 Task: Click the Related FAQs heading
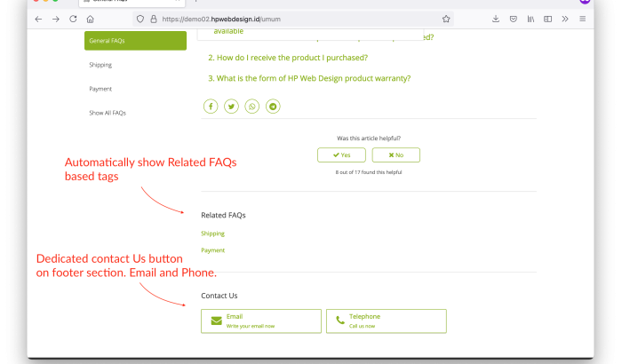[x=223, y=216]
